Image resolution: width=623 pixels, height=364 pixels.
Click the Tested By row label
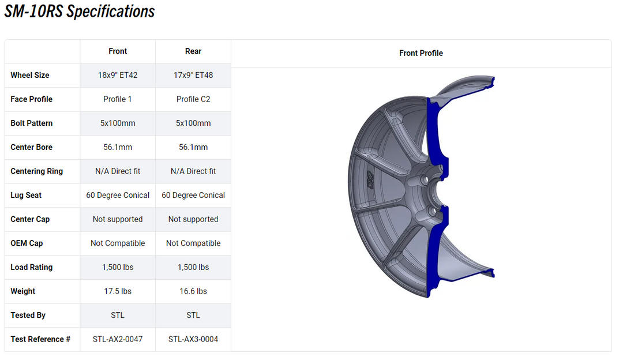coord(28,315)
